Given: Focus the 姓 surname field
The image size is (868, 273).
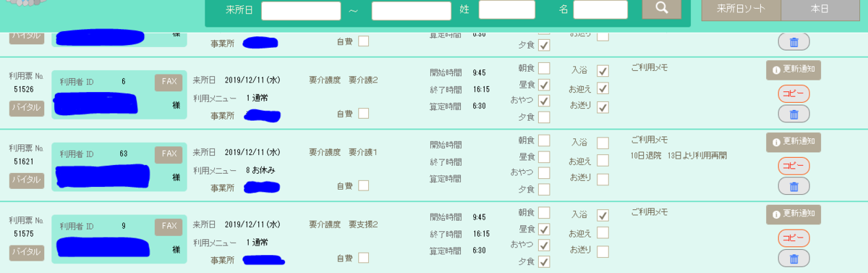Looking at the screenshot, I should (x=507, y=9).
